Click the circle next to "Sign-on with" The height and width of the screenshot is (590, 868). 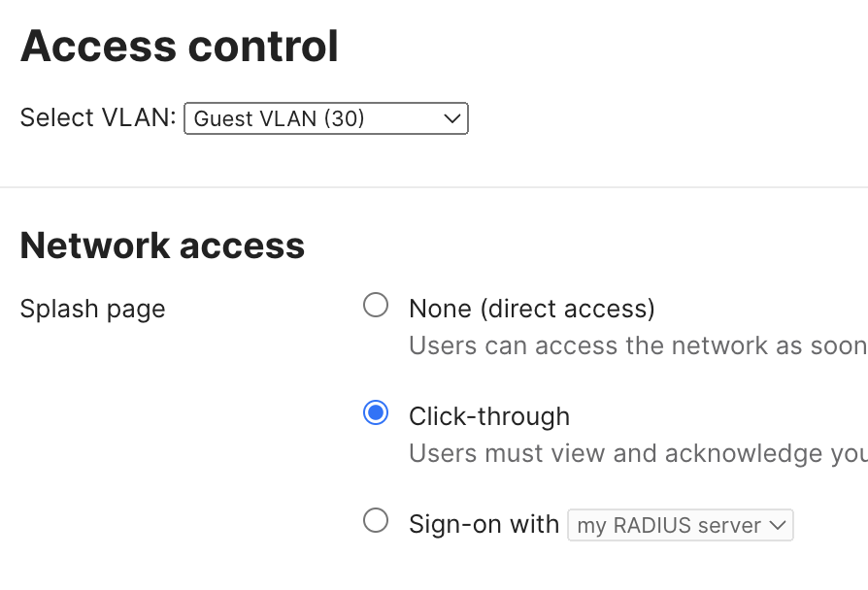376,520
